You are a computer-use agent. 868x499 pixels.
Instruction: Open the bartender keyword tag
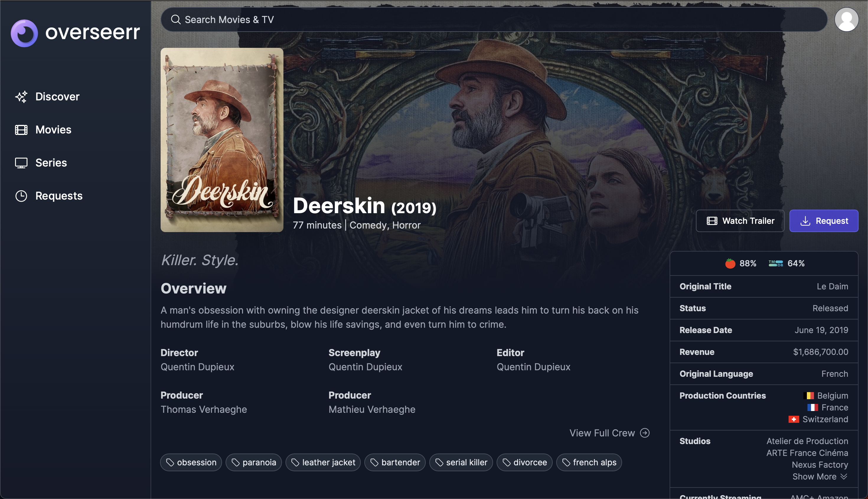[395, 462]
